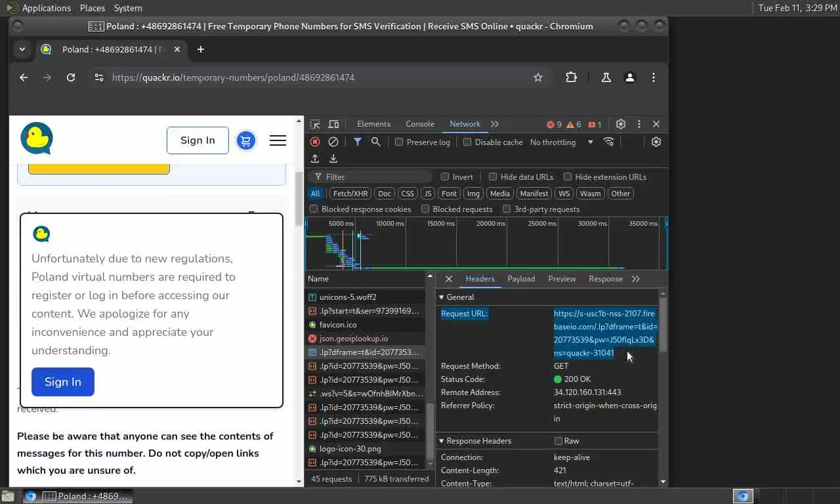Open Network panel settings gear
Screen dimensions: 840x504
tap(656, 142)
